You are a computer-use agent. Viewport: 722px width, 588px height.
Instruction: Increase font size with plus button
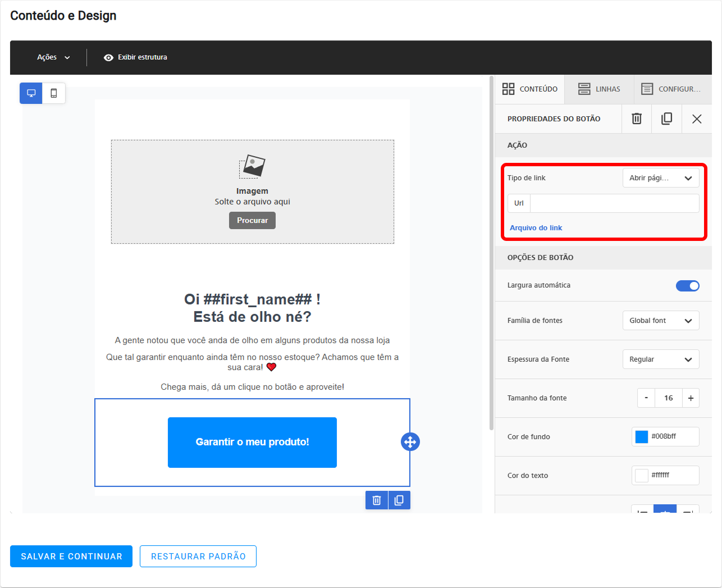click(691, 398)
